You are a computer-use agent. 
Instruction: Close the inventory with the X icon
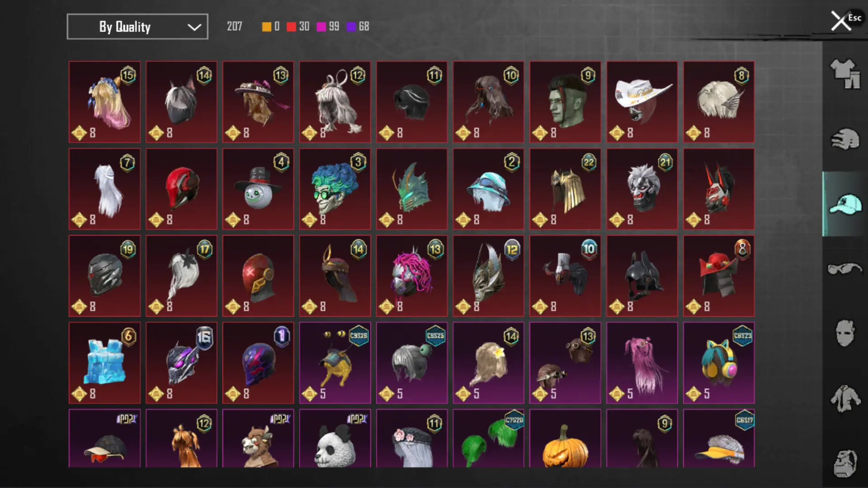(840, 21)
